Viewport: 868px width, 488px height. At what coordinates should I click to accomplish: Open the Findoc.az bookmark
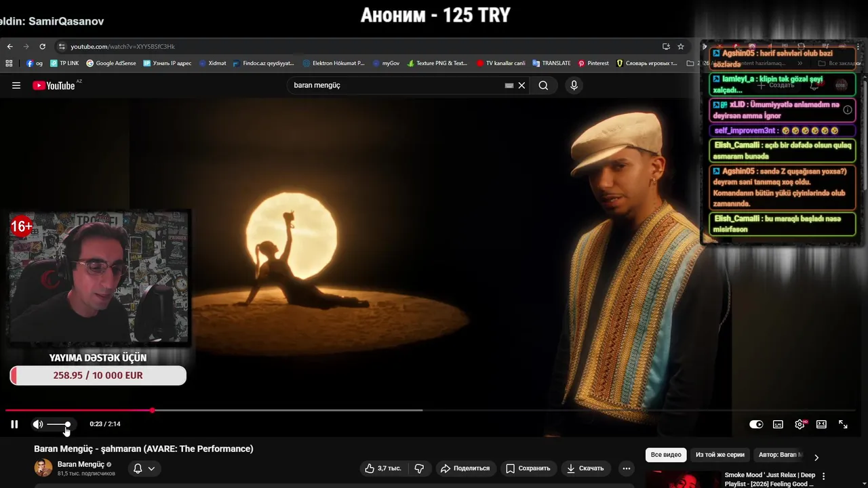(263, 63)
